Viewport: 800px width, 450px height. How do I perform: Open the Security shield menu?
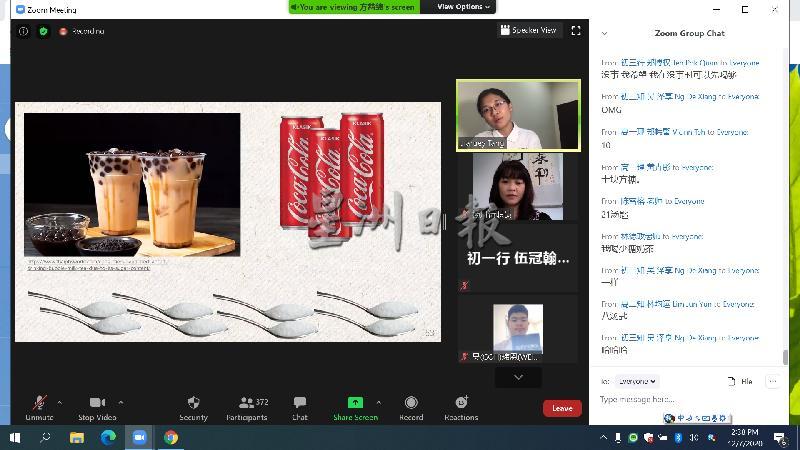coord(193,408)
